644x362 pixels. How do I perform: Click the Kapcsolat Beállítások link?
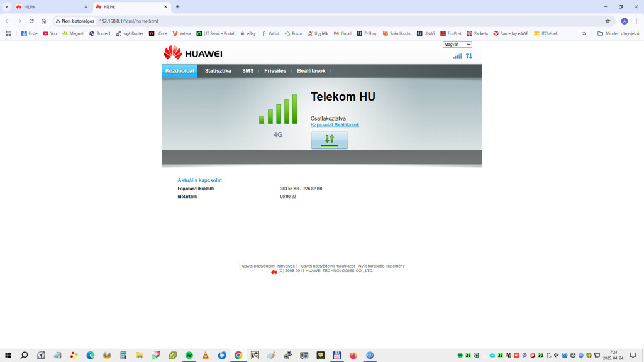click(x=335, y=125)
